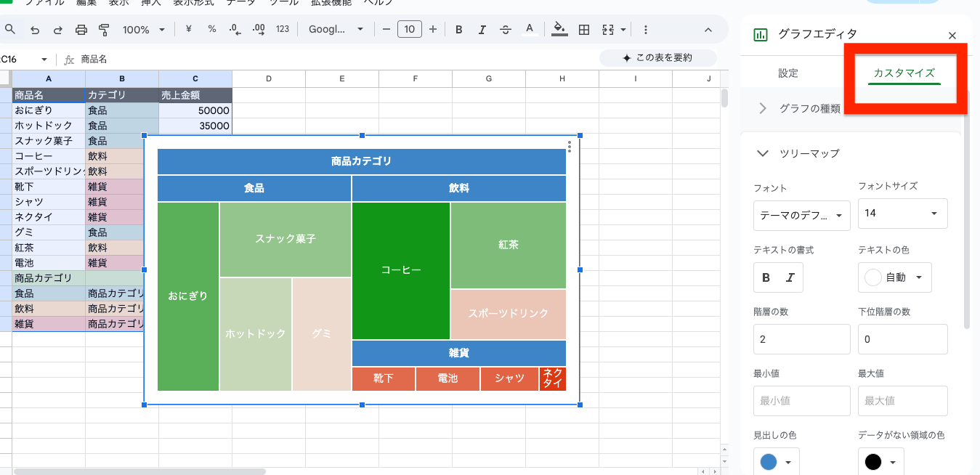980x475 pixels.
Task: Click the print icon in toolbar
Action: (81, 30)
